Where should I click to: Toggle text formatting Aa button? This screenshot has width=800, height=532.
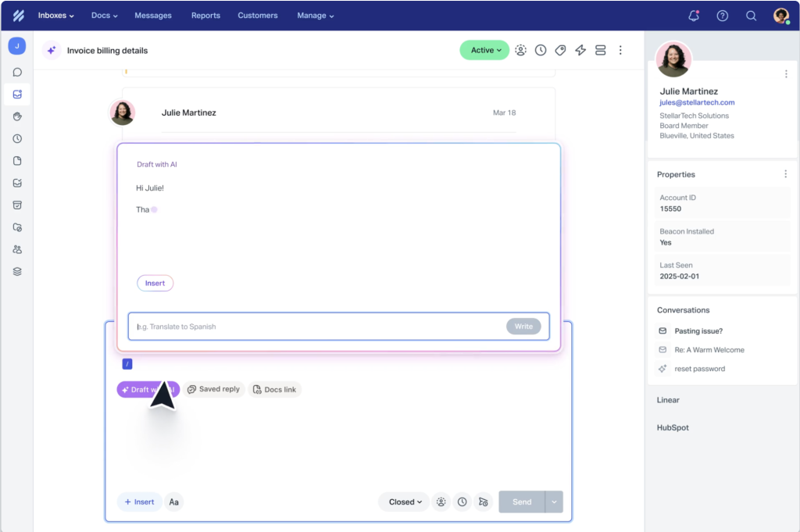pos(174,502)
